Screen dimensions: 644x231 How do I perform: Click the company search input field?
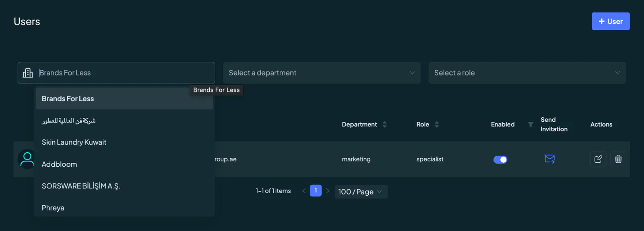(x=116, y=73)
